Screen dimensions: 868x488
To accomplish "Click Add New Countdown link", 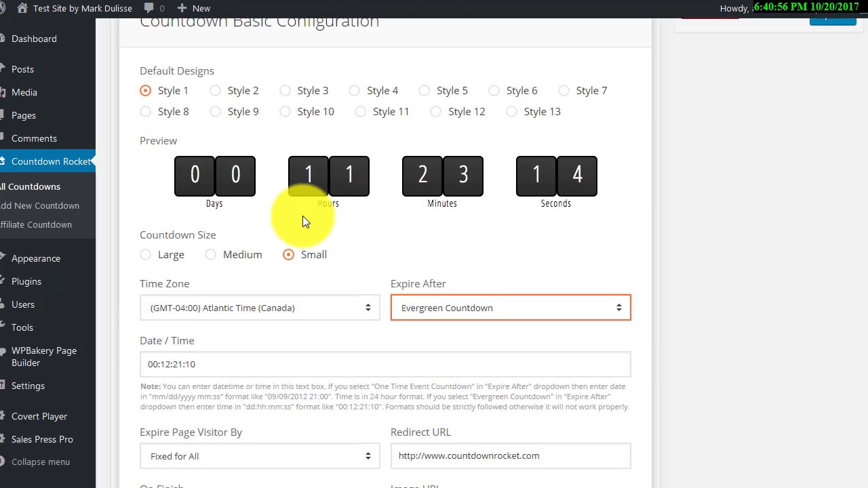I will 39,205.
